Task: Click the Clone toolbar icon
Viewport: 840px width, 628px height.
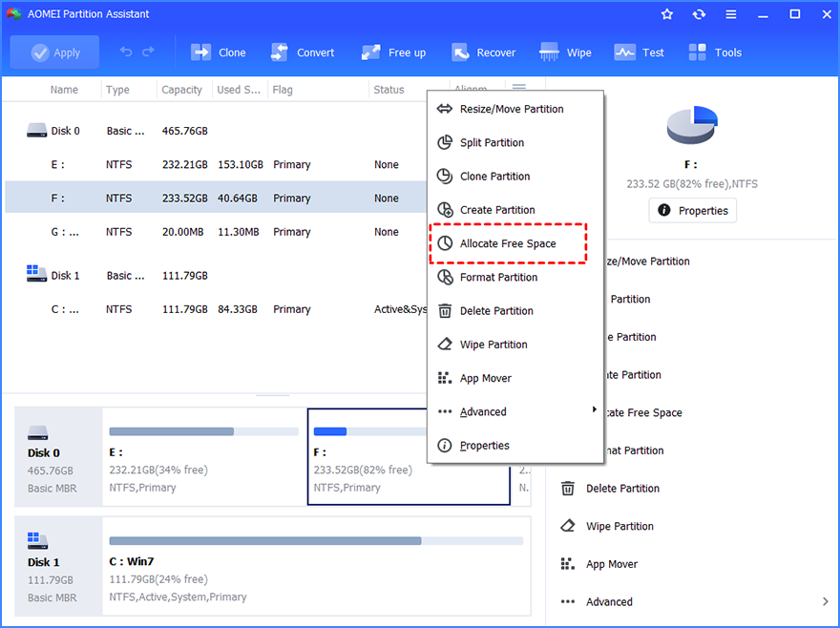Action: coord(219,52)
